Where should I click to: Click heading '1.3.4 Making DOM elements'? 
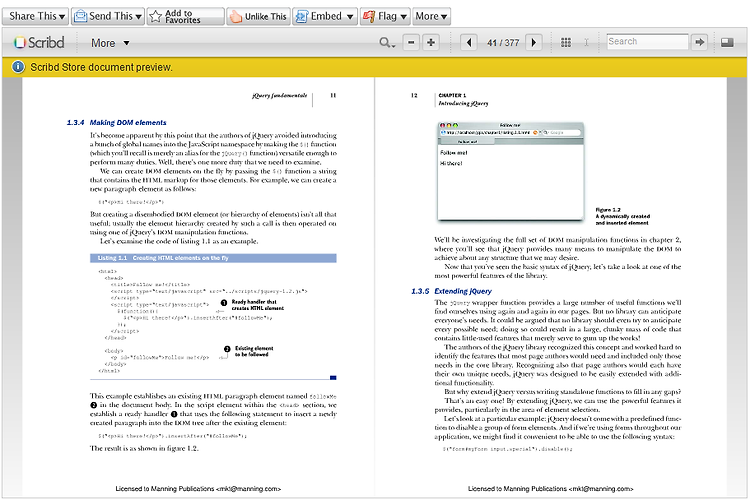(x=117, y=123)
